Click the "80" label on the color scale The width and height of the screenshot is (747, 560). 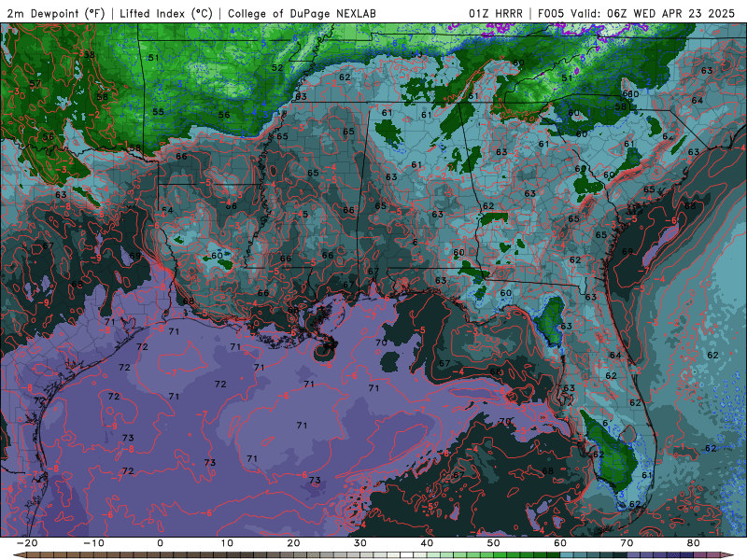click(x=694, y=543)
